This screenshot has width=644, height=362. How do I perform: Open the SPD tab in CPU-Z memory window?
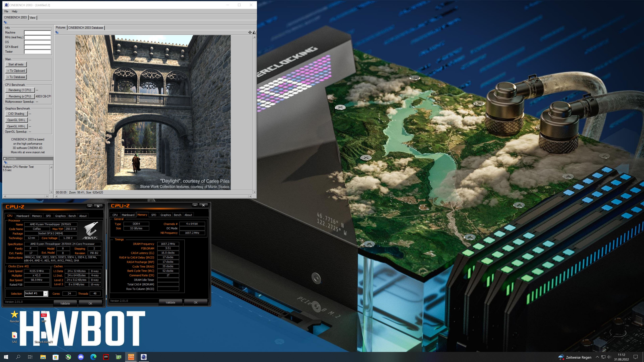(x=153, y=215)
